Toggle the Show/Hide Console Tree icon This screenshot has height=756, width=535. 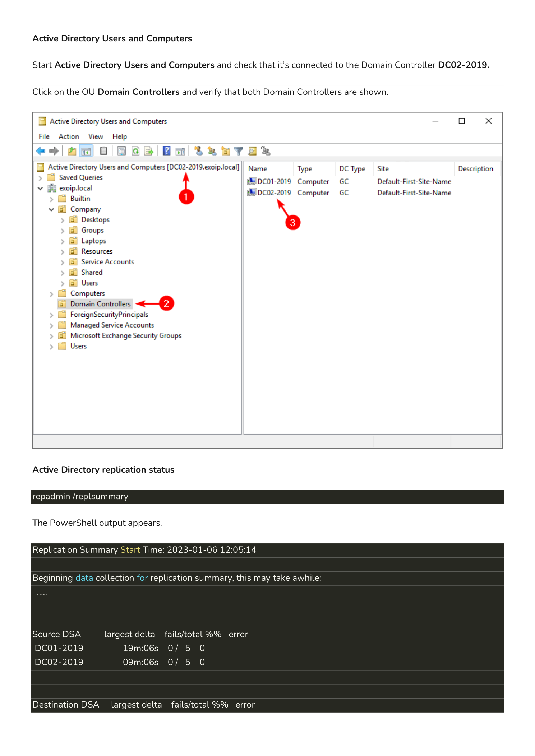pyautogui.click(x=86, y=151)
